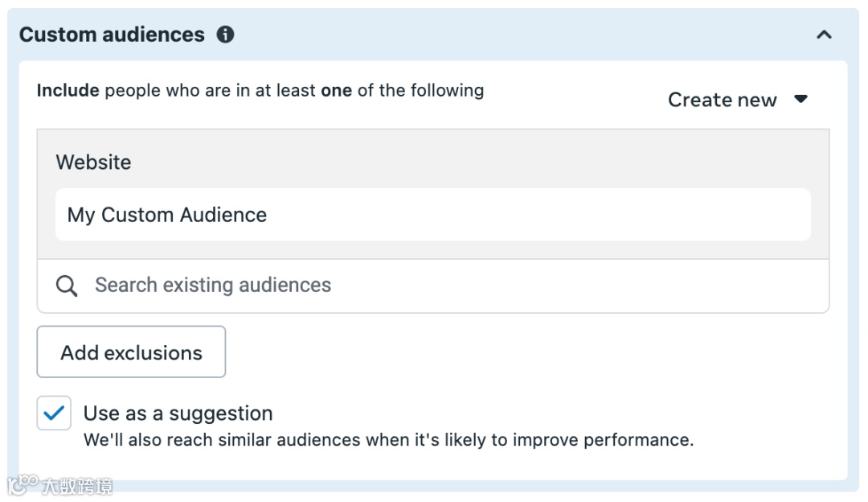Viewport: 868px width, 502px height.
Task: Uncheck the Use as a suggestion checkbox
Action: point(54,414)
